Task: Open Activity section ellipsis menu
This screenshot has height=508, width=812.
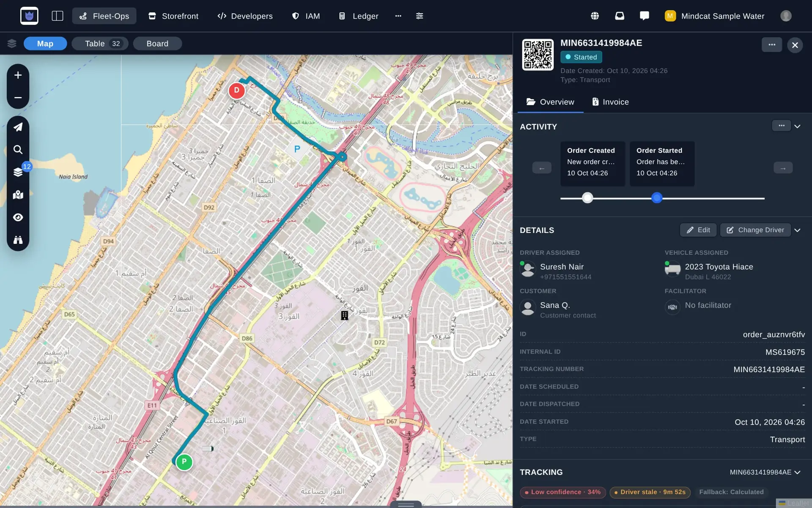Action: click(x=782, y=126)
